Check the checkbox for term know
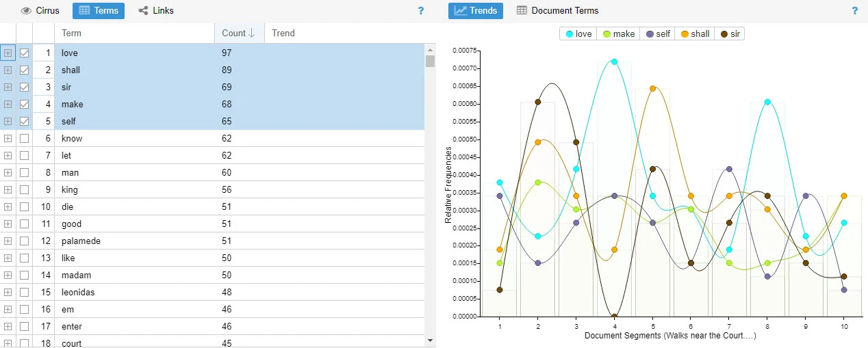Image resolution: width=868 pixels, height=348 pixels. (25, 138)
